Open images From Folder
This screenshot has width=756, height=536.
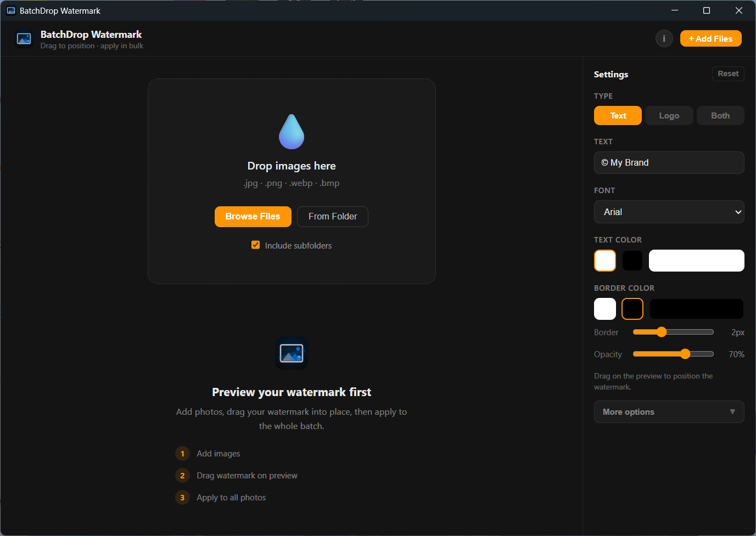click(x=333, y=216)
